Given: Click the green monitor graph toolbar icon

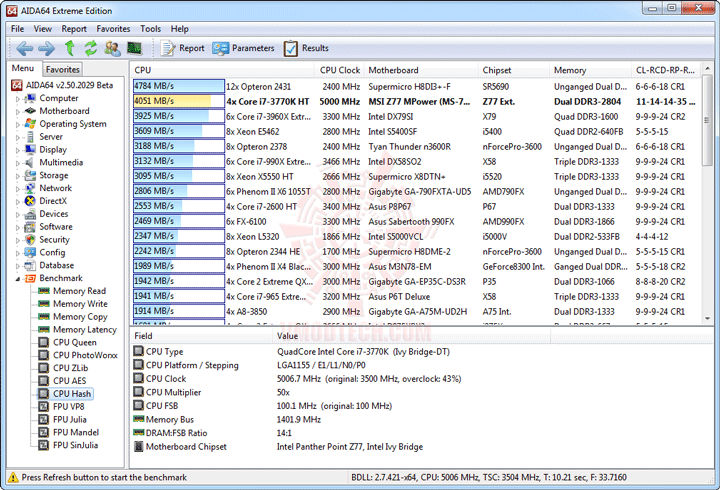Looking at the screenshot, I should coord(134,48).
